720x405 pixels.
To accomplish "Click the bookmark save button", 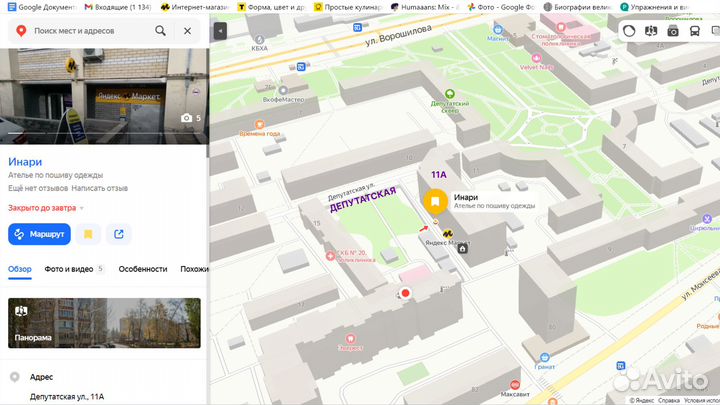I will point(88,234).
